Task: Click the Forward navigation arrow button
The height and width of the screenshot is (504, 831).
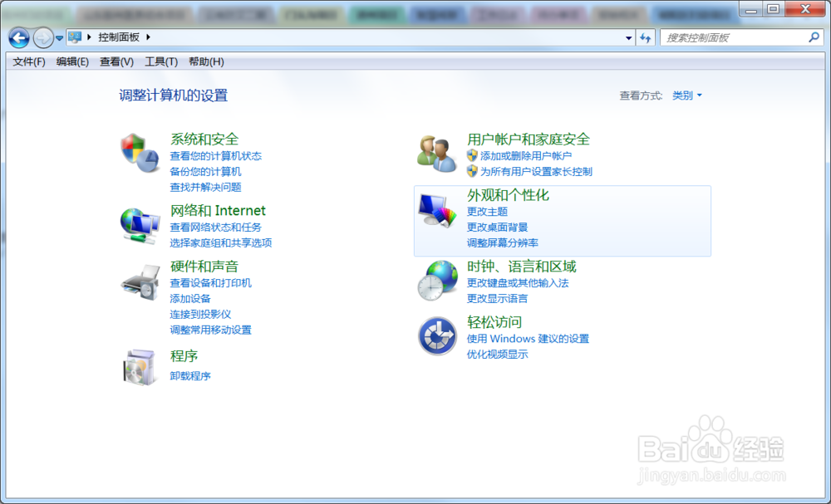Action: pyautogui.click(x=43, y=37)
